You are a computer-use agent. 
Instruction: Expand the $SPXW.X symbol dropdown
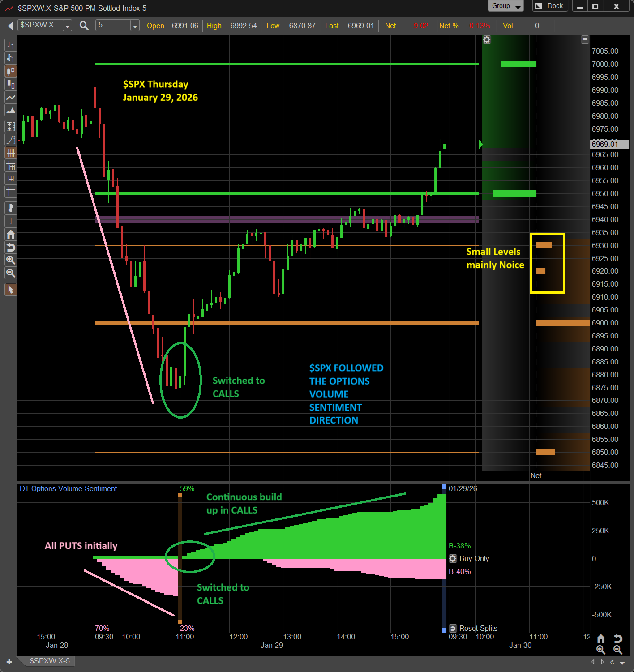pos(67,26)
